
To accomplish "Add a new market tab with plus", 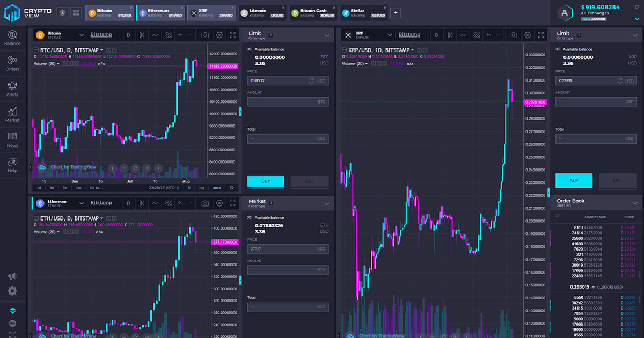I will tap(396, 13).
